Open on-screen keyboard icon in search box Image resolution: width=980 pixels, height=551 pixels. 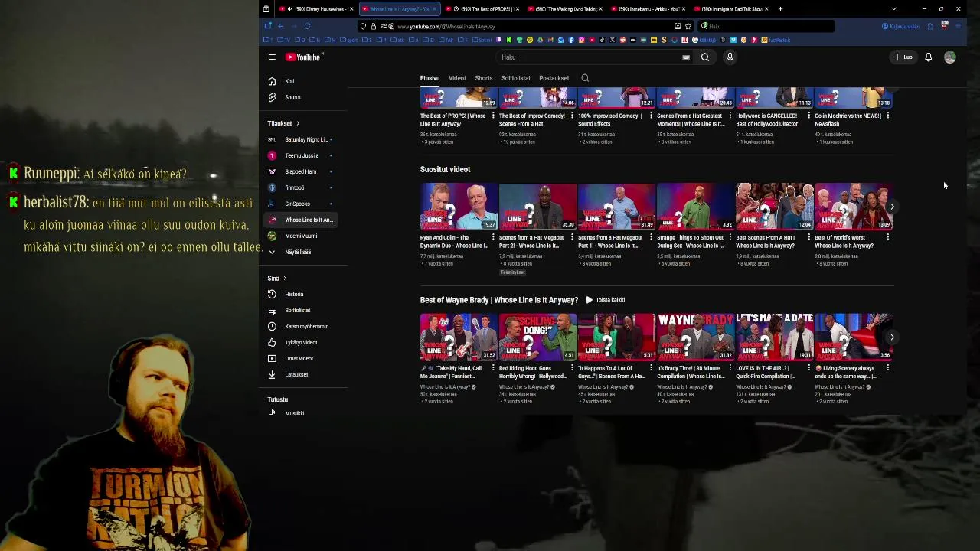coord(686,57)
